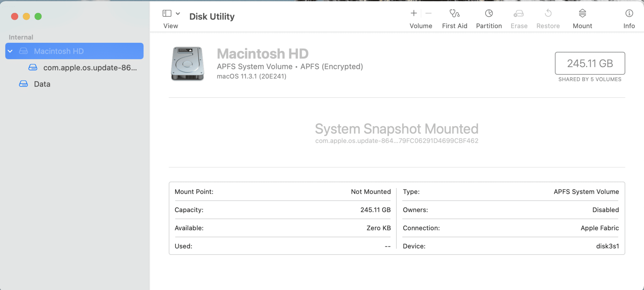Add a new APFS volume
Image resolution: width=644 pixels, height=290 pixels.
click(414, 13)
